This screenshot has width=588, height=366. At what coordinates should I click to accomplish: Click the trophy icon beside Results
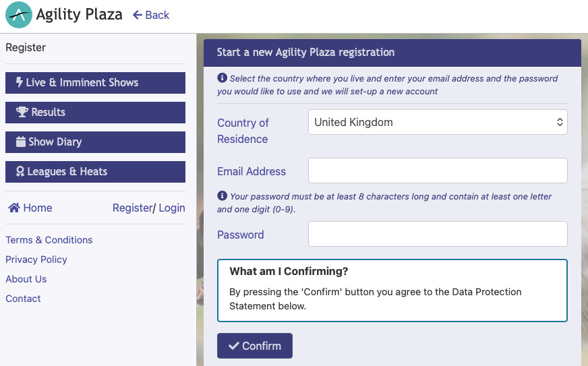22,113
